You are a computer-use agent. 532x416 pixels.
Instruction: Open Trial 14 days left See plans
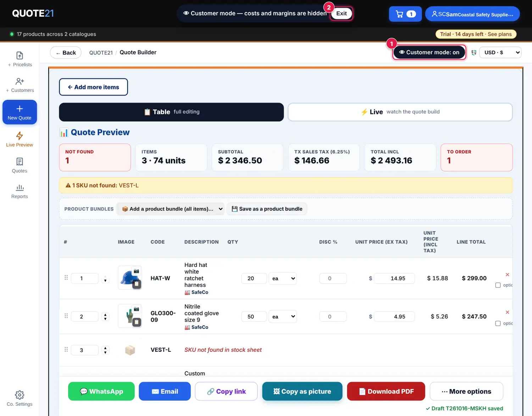[476, 34]
